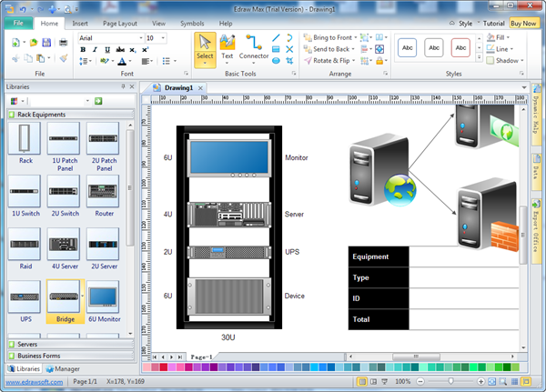The width and height of the screenshot is (546, 392).
Task: Pick the red swatch in color bar
Action: coord(163,367)
